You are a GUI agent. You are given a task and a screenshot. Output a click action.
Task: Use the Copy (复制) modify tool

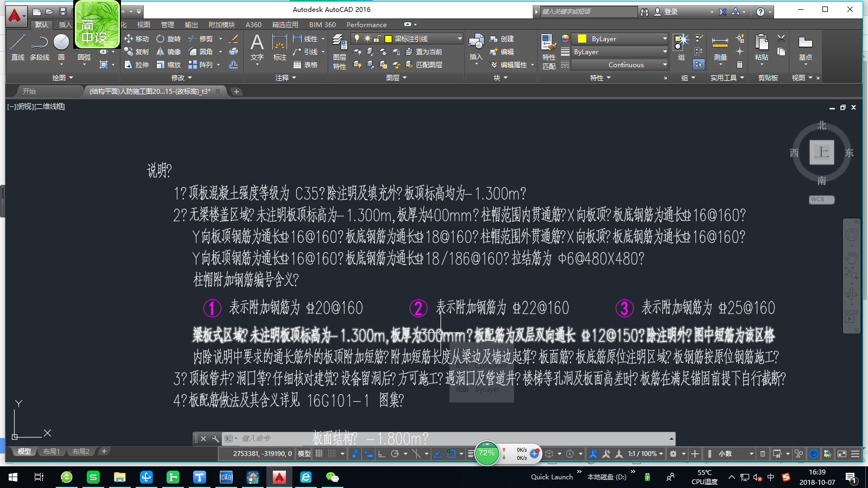click(137, 52)
